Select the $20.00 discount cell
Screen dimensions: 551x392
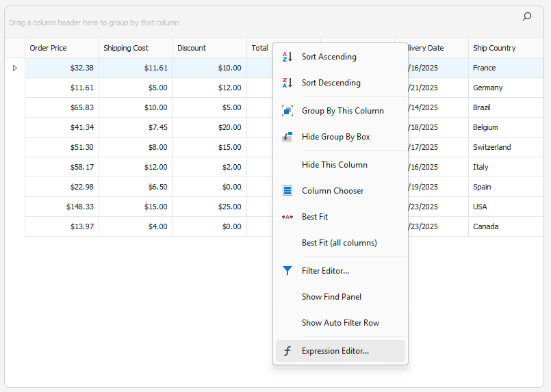coord(209,127)
